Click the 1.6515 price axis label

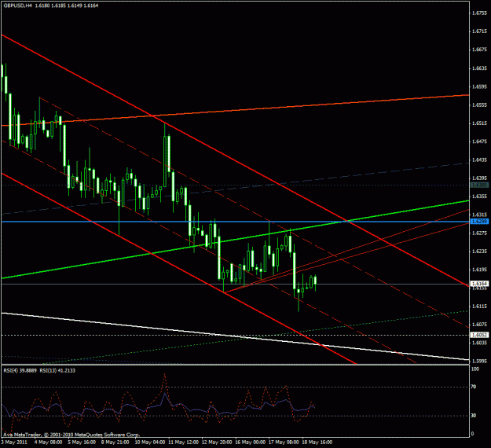(479, 123)
